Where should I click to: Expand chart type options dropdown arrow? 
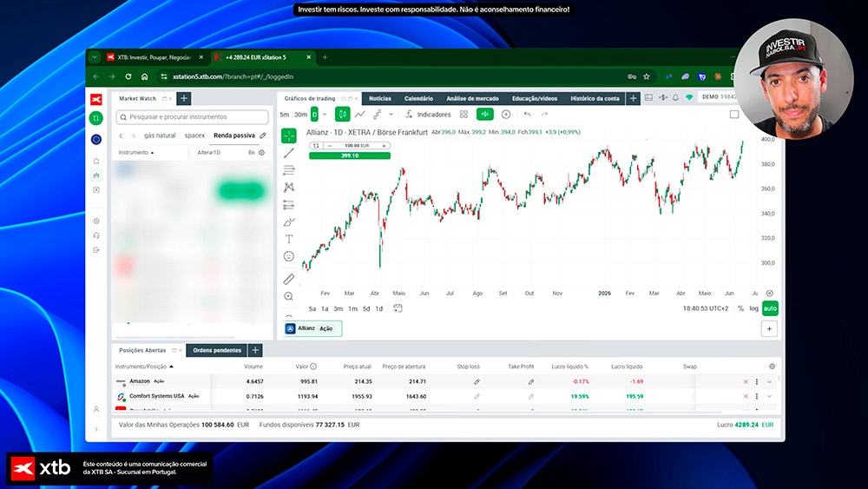pos(391,114)
